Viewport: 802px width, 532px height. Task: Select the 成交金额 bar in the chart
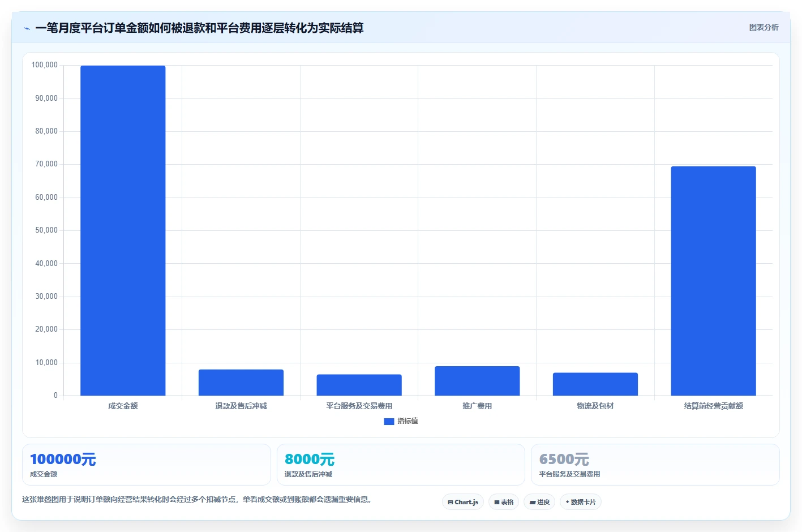coord(123,230)
